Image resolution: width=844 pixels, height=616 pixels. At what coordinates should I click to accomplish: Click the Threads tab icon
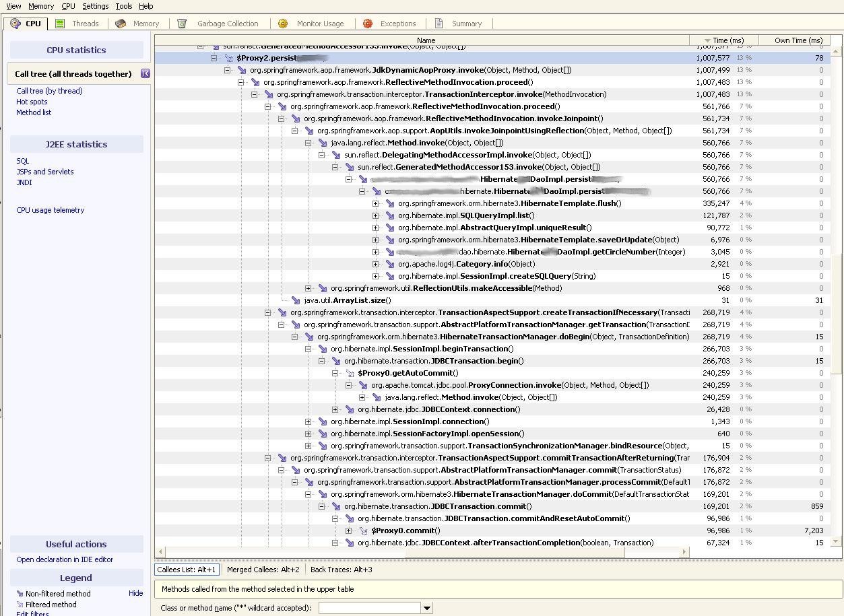tap(61, 23)
